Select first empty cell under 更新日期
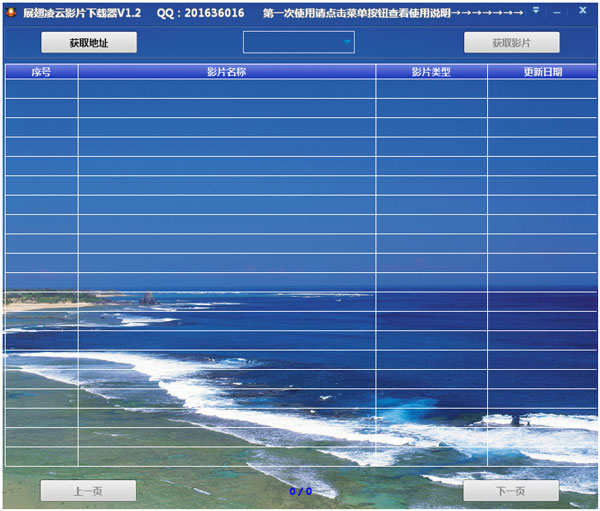 542,89
